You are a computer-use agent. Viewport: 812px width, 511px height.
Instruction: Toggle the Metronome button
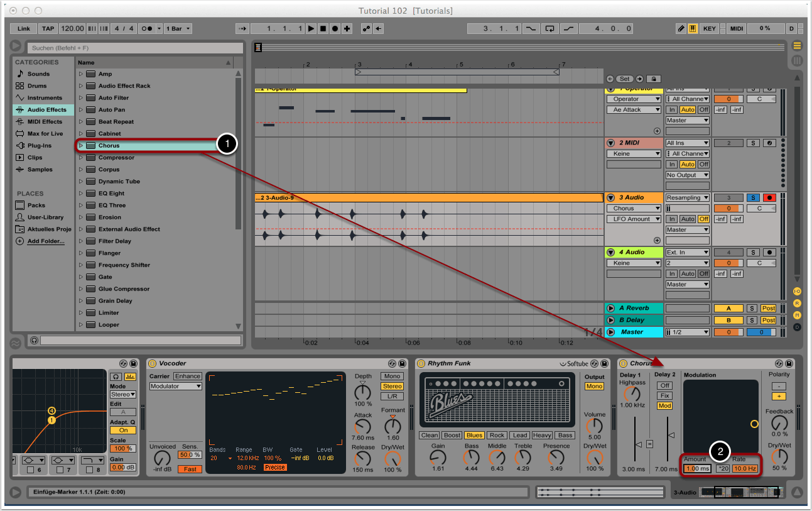tap(147, 29)
